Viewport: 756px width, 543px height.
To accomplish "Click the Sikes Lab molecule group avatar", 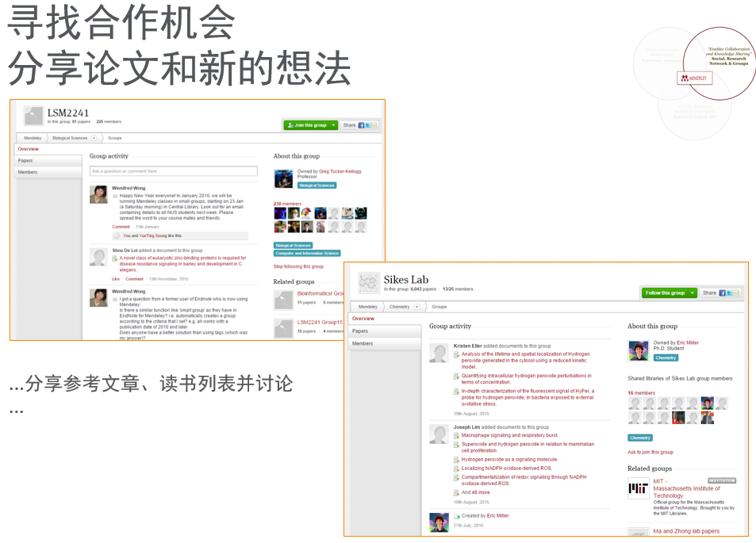I will 369,283.
